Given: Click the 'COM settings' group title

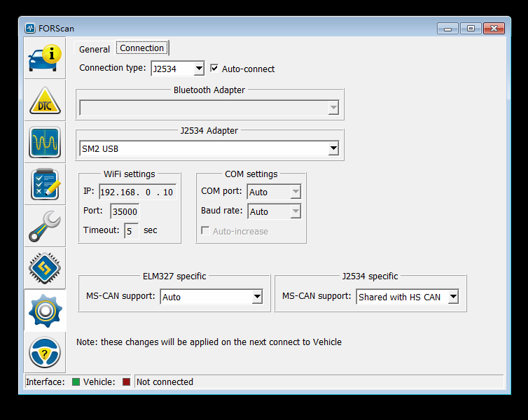Looking at the screenshot, I should pos(251,174).
